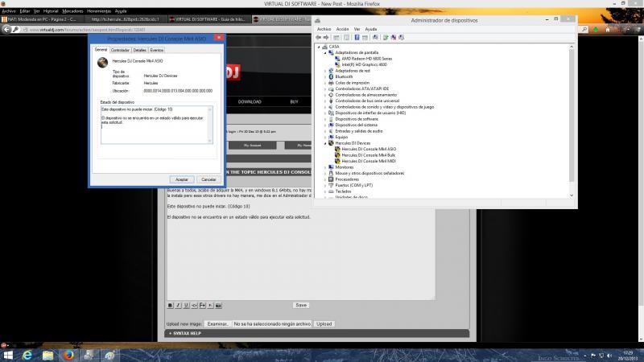Click the AMD Radeon HD 6800 Series device icon

337,59
